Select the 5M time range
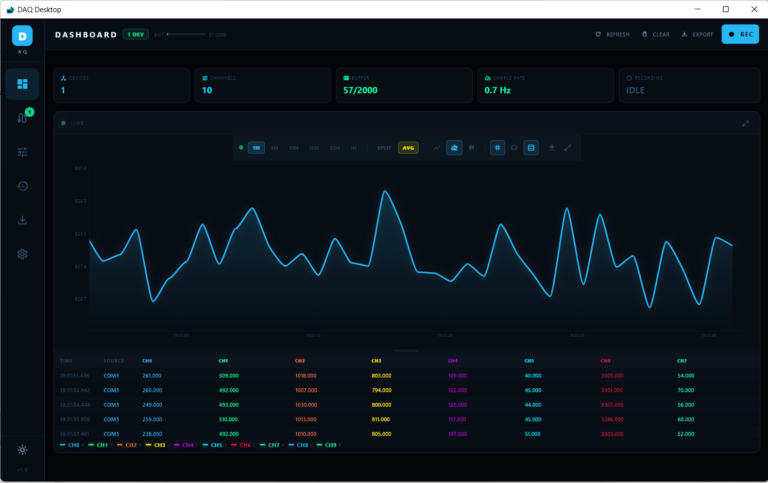Viewport: 768px width, 483px height. pos(274,148)
